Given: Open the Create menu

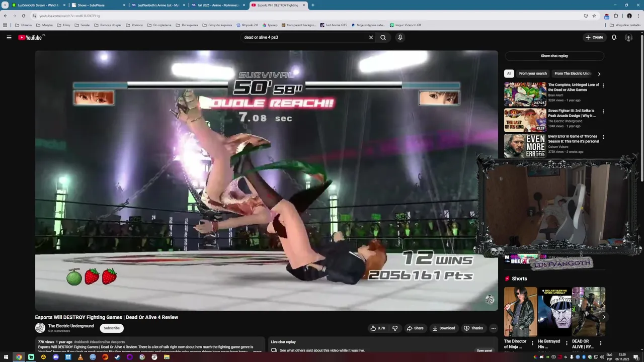Looking at the screenshot, I should click(x=594, y=37).
